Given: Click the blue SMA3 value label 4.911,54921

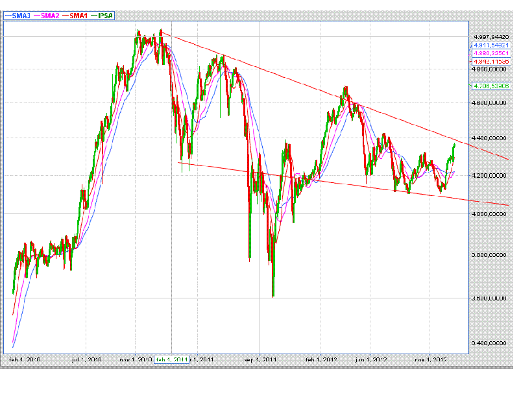Looking at the screenshot, I should [490, 45].
